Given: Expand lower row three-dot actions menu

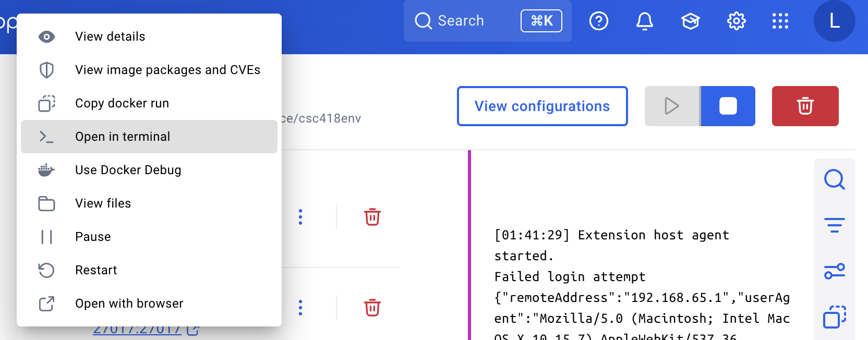Looking at the screenshot, I should pyautogui.click(x=300, y=308).
